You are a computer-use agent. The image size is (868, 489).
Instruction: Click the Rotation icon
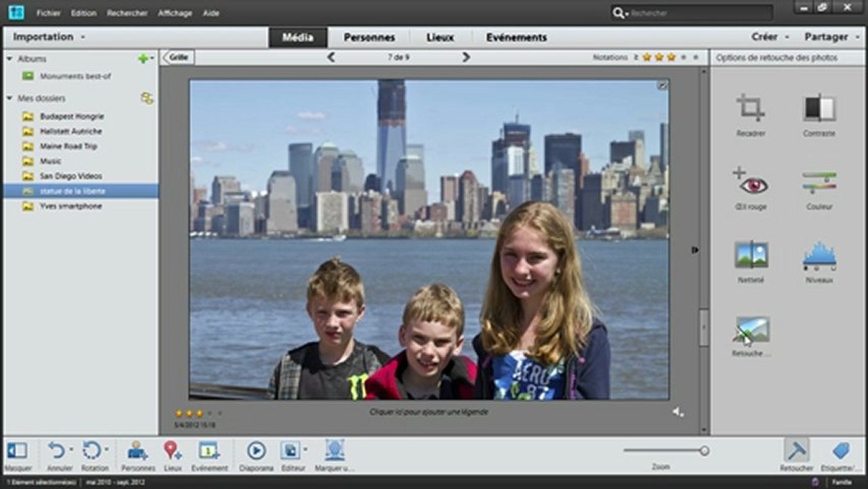pyautogui.click(x=91, y=450)
